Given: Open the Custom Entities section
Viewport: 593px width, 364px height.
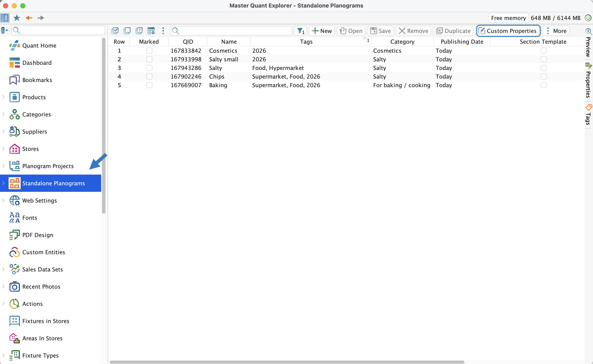Looking at the screenshot, I should click(43, 252).
